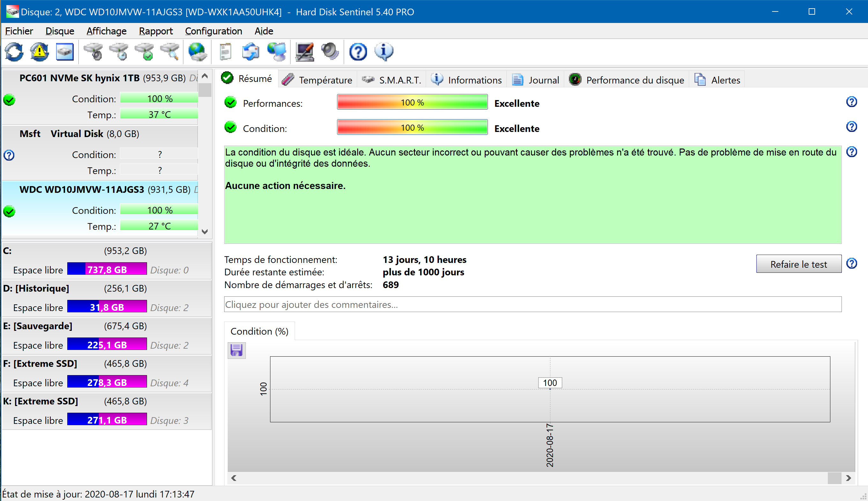Click the disk with speaker acoustic icon

(x=93, y=52)
